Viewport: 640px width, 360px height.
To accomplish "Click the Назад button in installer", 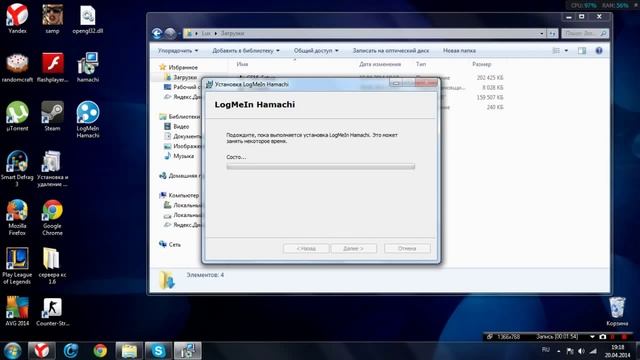I will (306, 248).
